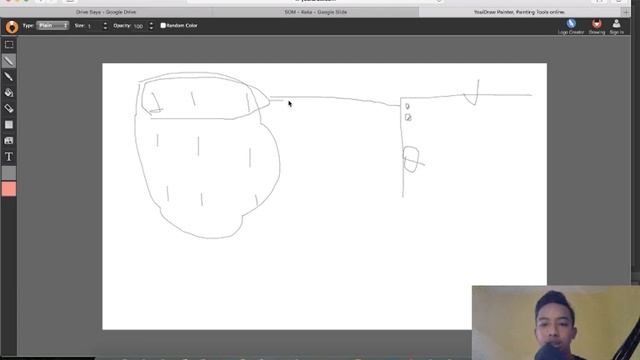Select the Eraser tool
Viewport: 640px width, 360px height.
9,109
